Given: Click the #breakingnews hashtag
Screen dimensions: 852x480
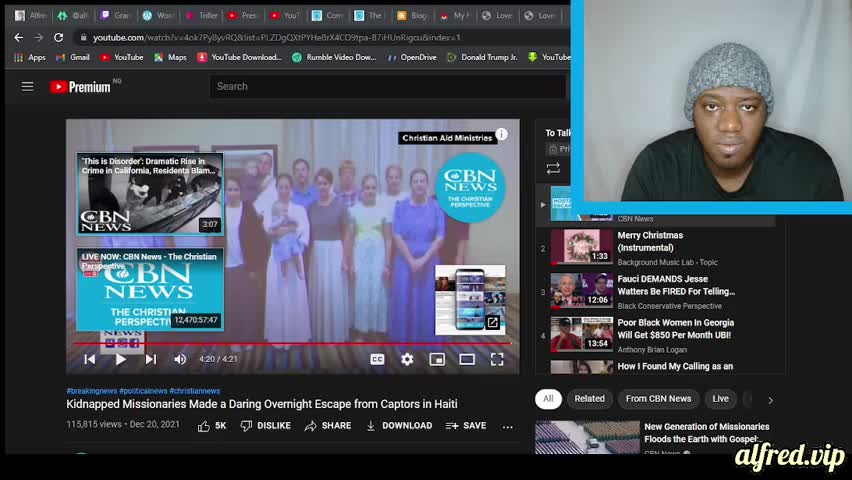Looking at the screenshot, I should click(91, 391).
